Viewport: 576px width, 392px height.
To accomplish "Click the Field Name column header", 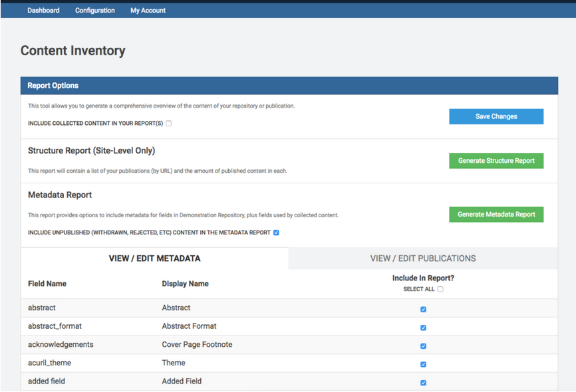I will click(47, 284).
